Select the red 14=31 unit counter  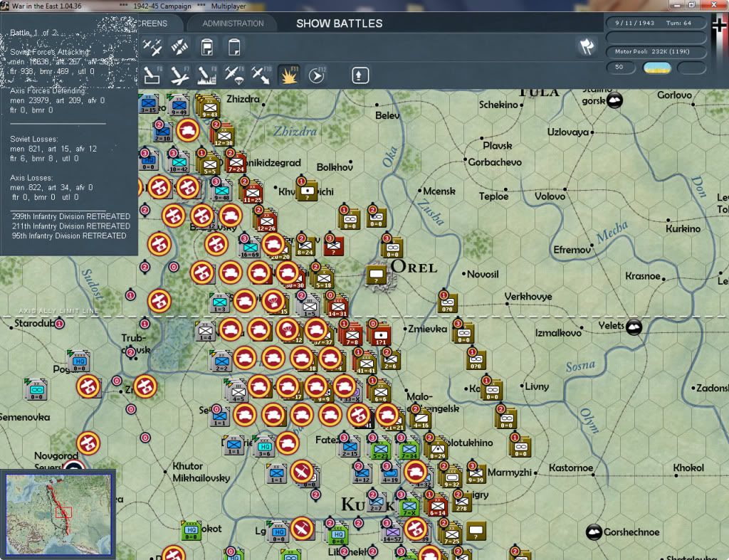(x=338, y=306)
